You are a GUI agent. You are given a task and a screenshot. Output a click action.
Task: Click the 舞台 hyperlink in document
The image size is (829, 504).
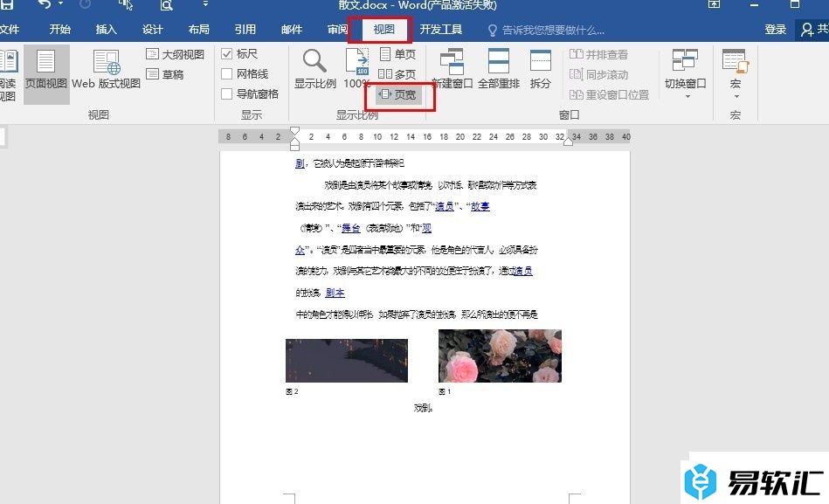[x=350, y=228]
